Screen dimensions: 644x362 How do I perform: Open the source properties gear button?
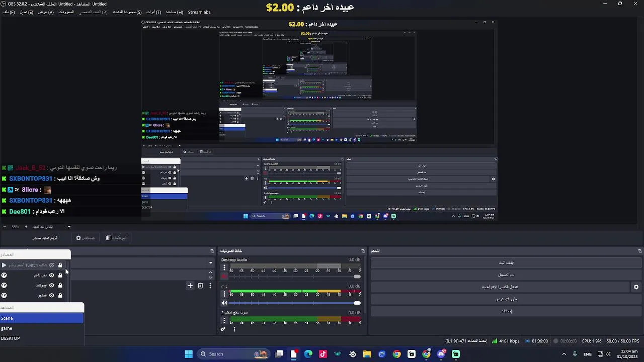point(85,238)
